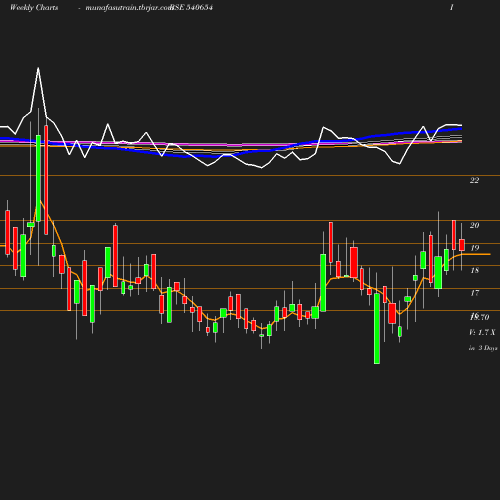Click the price axis label '20'
This screenshot has width=500, height=500.
point(474,225)
